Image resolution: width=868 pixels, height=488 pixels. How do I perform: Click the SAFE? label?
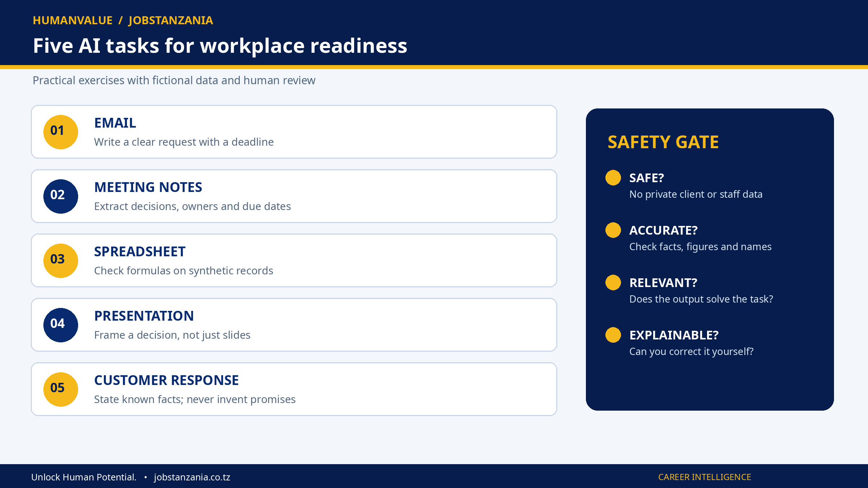pyautogui.click(x=647, y=178)
